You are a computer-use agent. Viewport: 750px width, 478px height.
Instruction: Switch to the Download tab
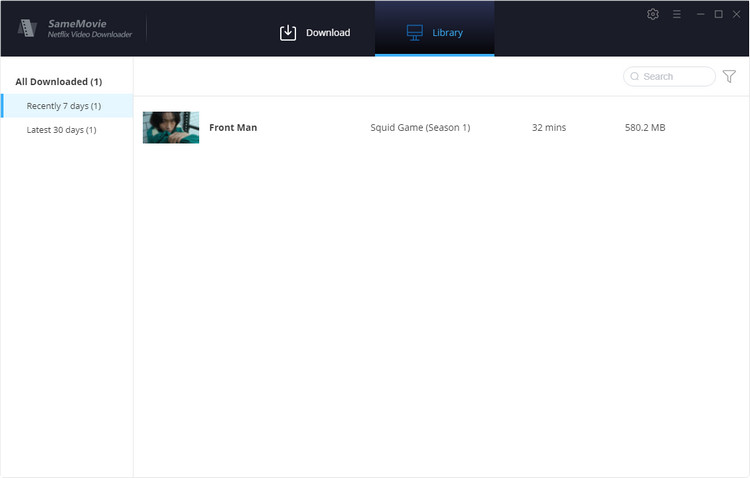coord(315,33)
